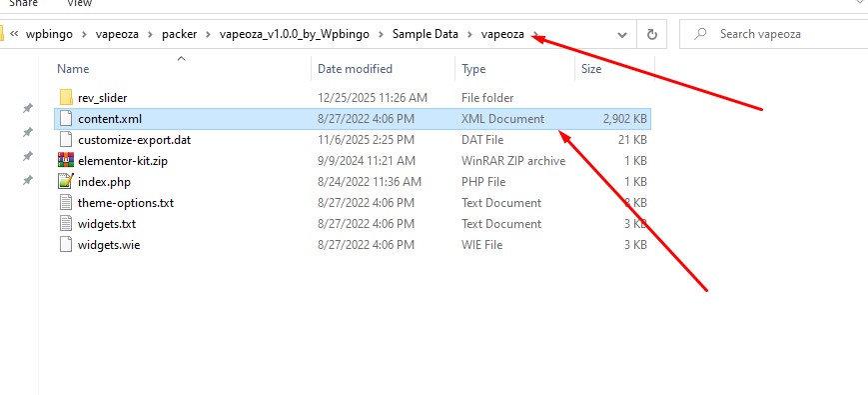Go to the packer breadcrumb folder
This screenshot has width=868, height=395.
click(x=180, y=34)
